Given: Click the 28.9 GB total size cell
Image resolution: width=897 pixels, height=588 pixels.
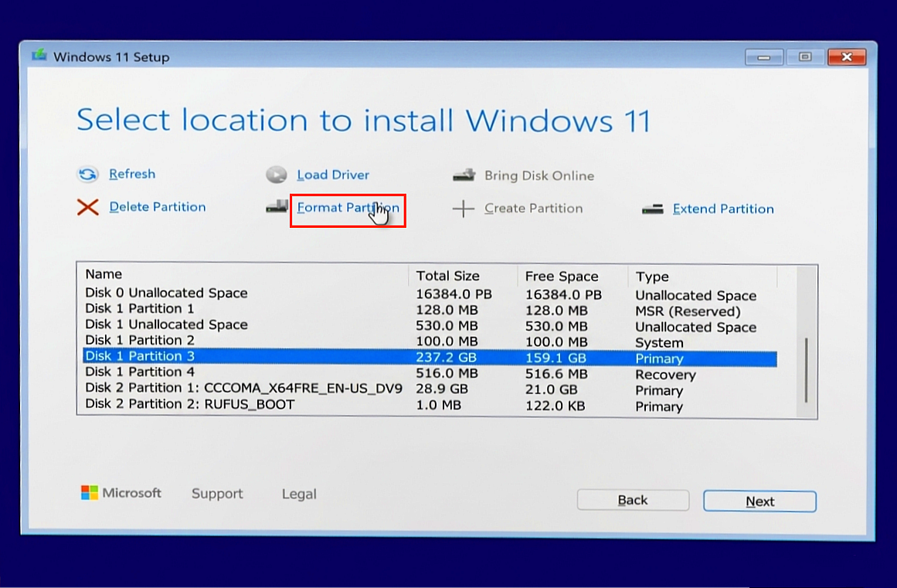Looking at the screenshot, I should tap(442, 389).
